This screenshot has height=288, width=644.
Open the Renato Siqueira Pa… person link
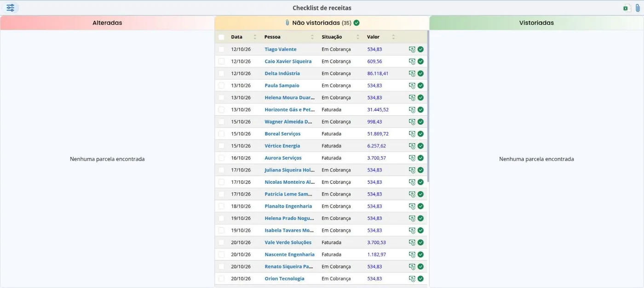point(289,266)
